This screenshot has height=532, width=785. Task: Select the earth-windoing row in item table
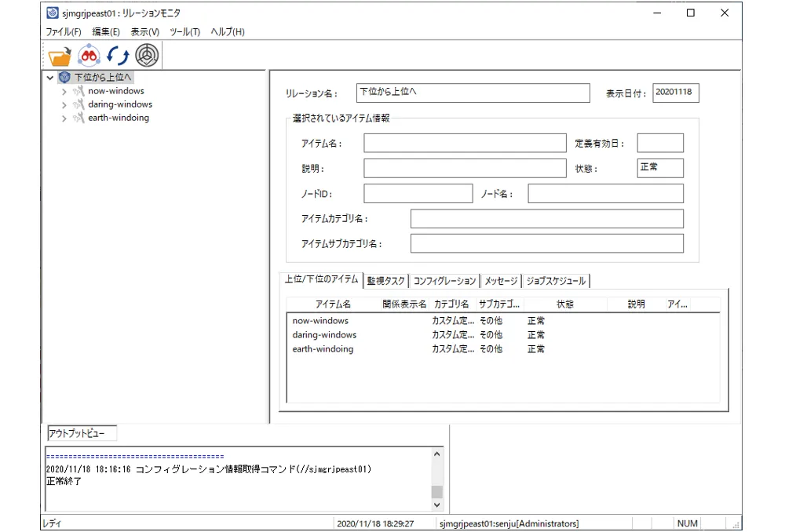503,349
